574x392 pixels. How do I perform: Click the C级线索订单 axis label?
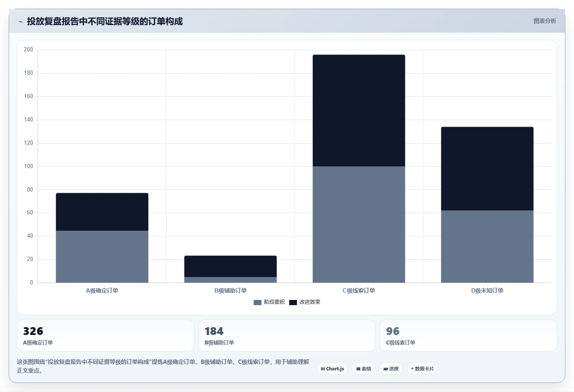359,290
